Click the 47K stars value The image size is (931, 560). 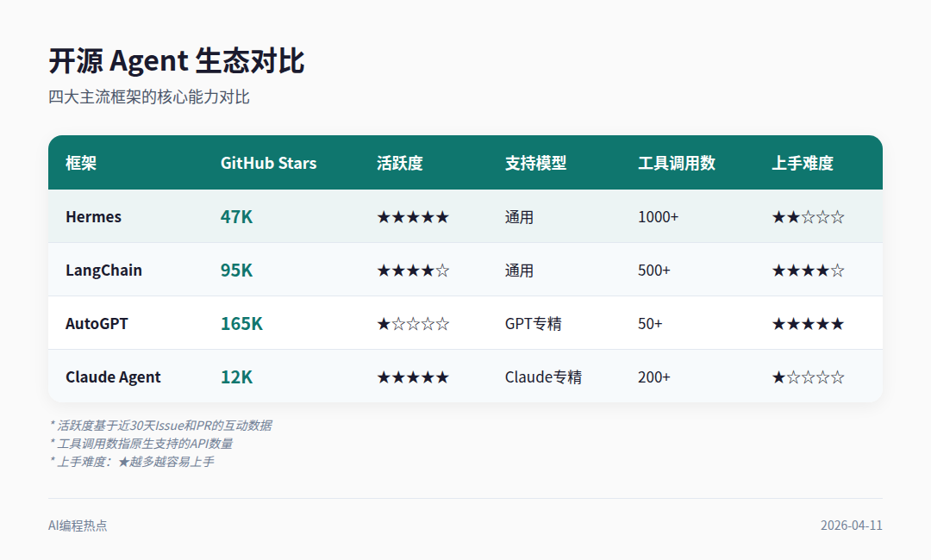[236, 217]
